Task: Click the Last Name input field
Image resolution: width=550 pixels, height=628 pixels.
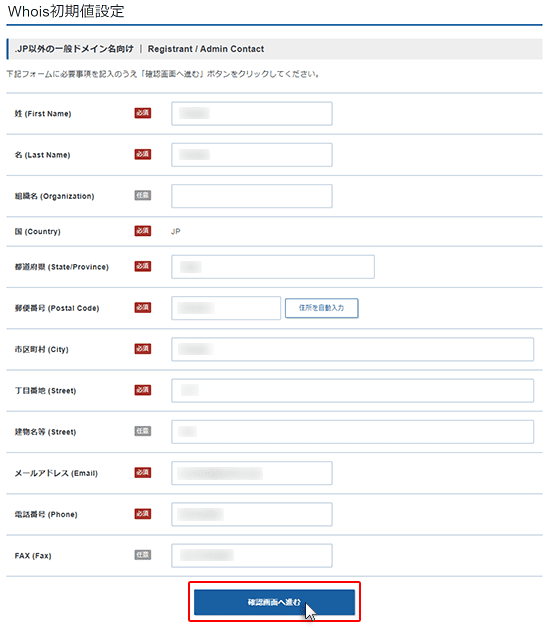Action: point(252,155)
